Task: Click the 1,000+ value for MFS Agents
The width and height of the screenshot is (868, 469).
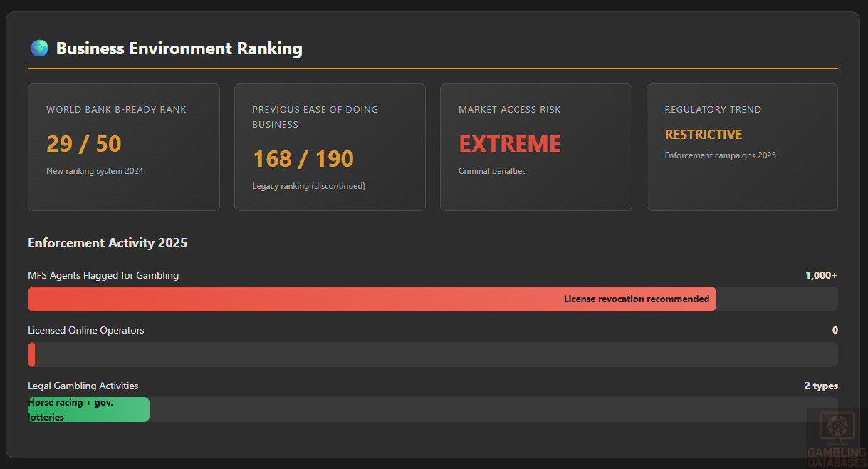Action: 821,276
